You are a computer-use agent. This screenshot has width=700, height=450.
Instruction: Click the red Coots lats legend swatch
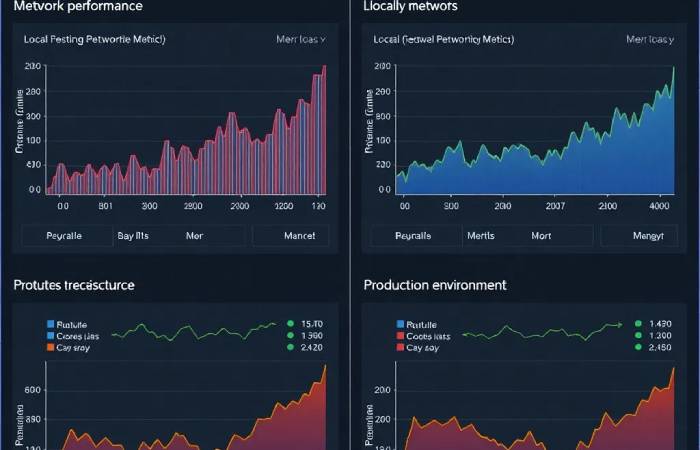pos(400,336)
